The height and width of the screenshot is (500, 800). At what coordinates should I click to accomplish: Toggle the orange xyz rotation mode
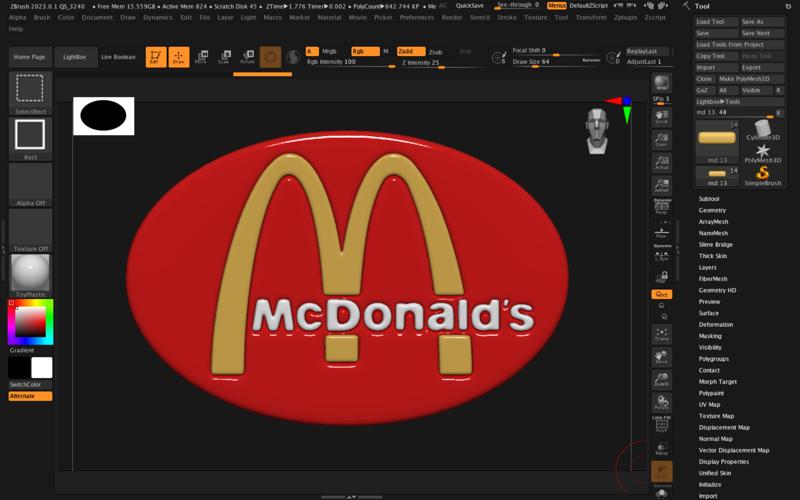tap(661, 294)
